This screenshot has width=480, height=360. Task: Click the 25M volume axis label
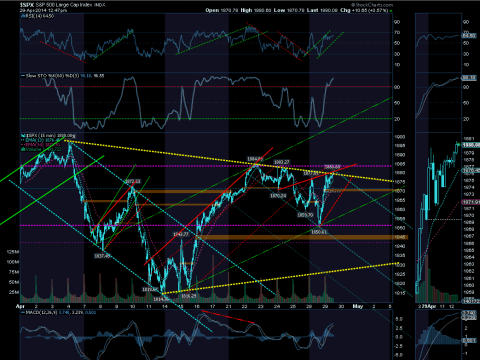pos(14,292)
